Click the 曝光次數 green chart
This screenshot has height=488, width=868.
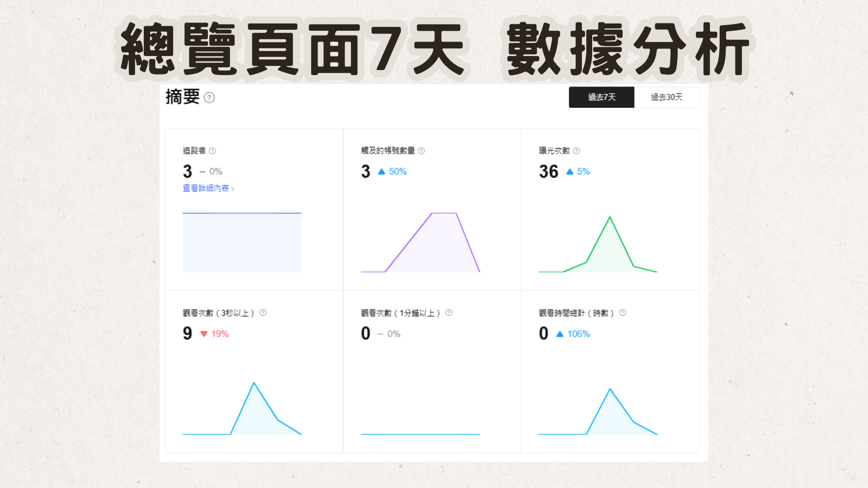point(598,244)
